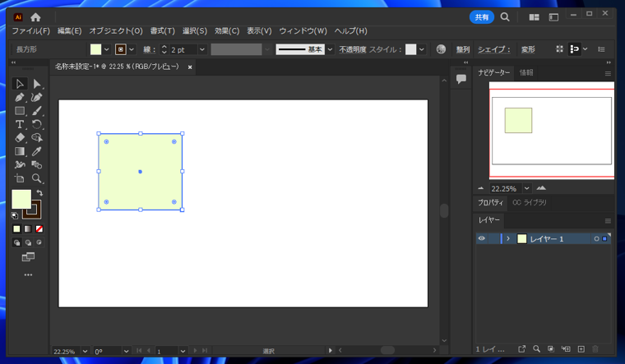Select the Artboard tool
This screenshot has width=625, height=364.
coord(19,178)
